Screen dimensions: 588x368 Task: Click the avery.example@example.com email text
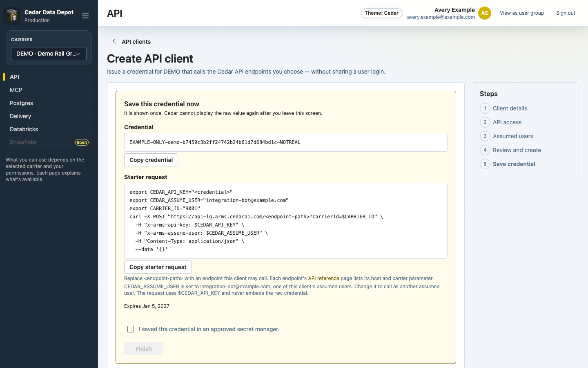pos(441,17)
